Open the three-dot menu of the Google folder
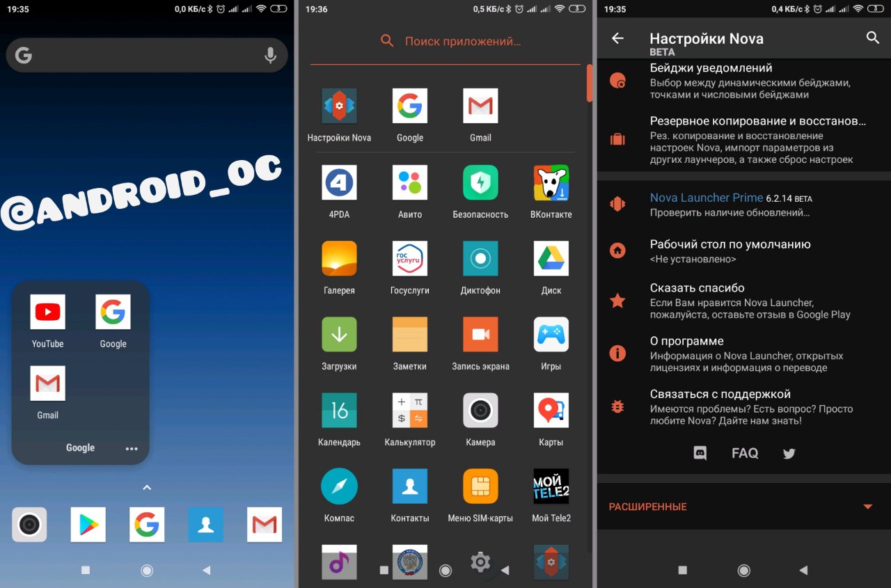Screen dimensions: 891x588 132,449
